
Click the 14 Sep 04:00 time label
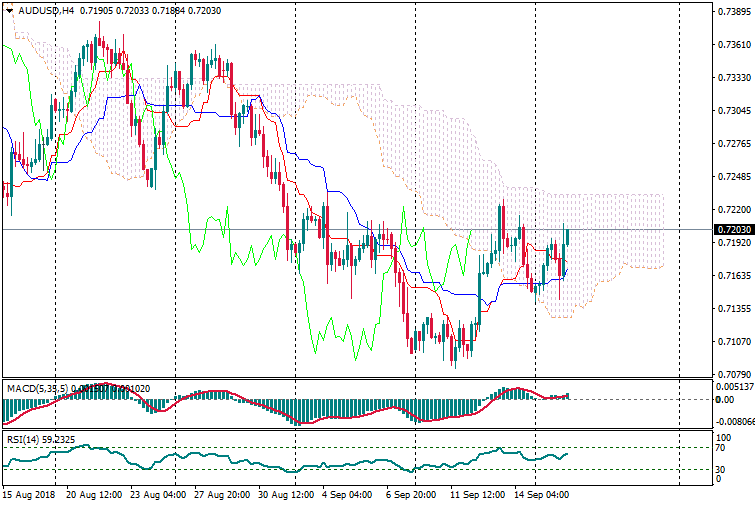(x=542, y=494)
